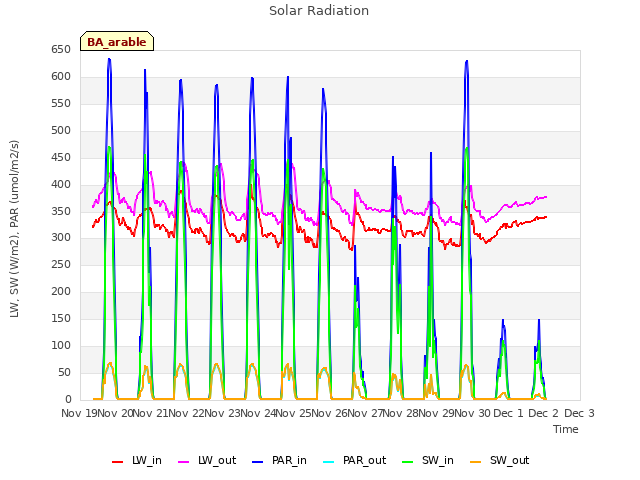Click the 50 y-axis tick label
Screen dimensions: 640x480
64,372
